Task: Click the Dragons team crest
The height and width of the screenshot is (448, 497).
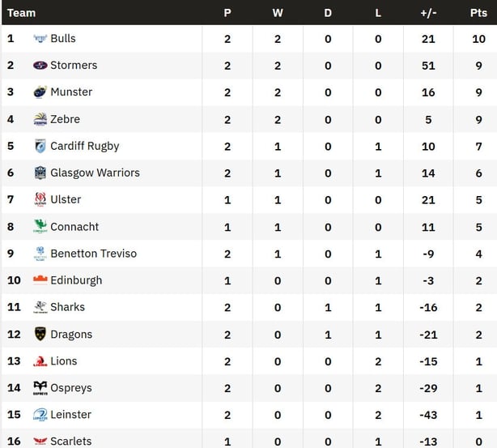Action: (40, 334)
